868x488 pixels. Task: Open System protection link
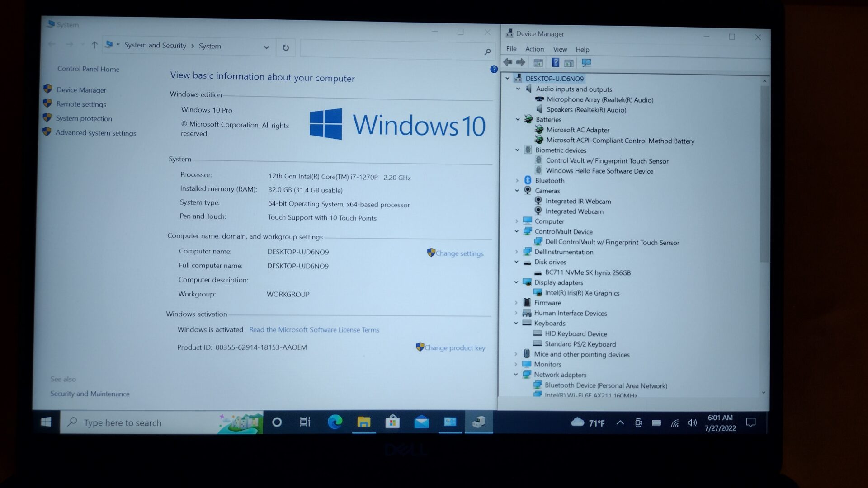(84, 118)
